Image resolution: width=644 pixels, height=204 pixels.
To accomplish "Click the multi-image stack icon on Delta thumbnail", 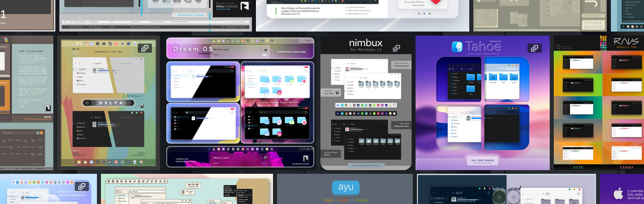I will (x=145, y=48).
